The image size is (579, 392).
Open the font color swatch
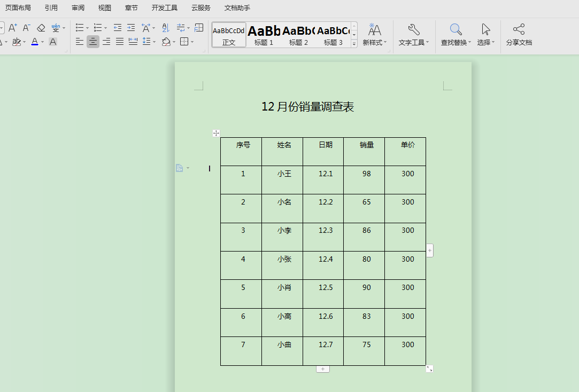(x=36, y=42)
